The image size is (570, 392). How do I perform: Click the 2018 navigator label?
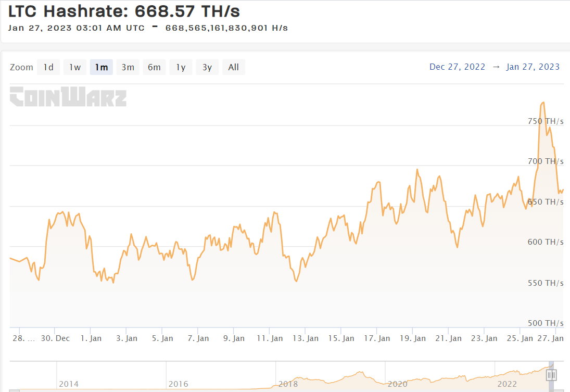(288, 384)
